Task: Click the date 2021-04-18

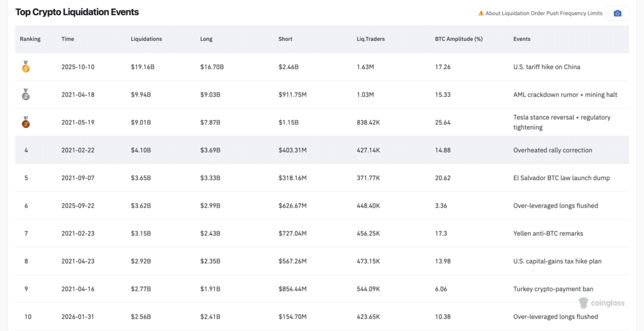Action: 78,94
